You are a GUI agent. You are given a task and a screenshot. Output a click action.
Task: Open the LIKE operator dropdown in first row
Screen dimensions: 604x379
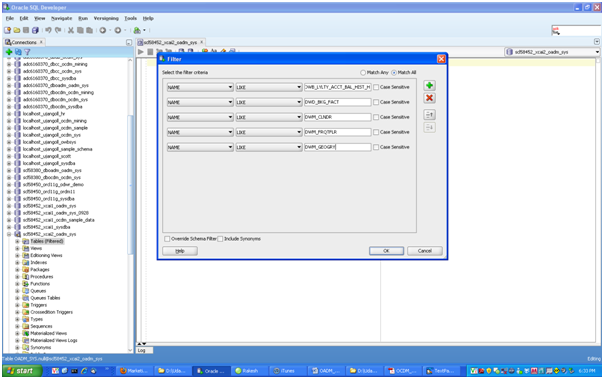(x=269, y=87)
